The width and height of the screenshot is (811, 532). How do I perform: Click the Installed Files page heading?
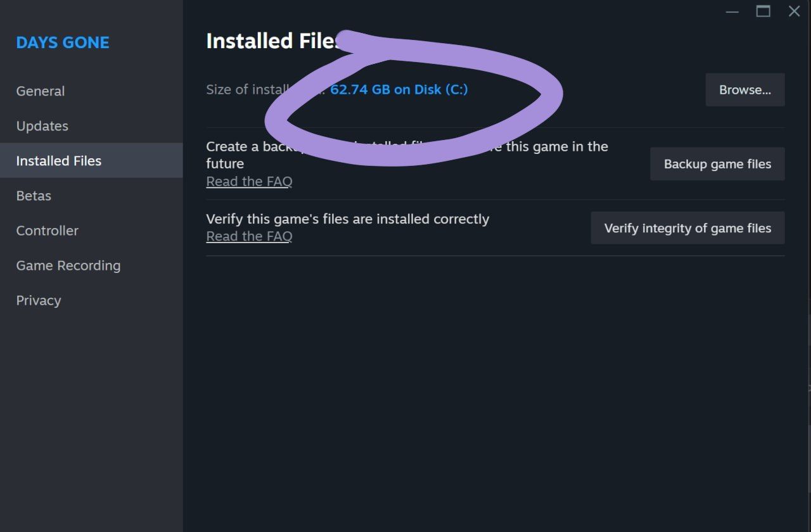click(274, 41)
